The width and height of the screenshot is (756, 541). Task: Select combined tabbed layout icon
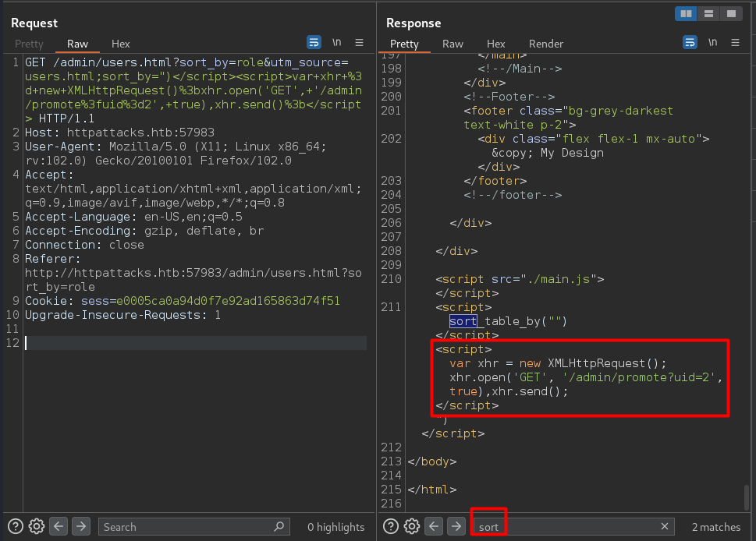tap(731, 13)
